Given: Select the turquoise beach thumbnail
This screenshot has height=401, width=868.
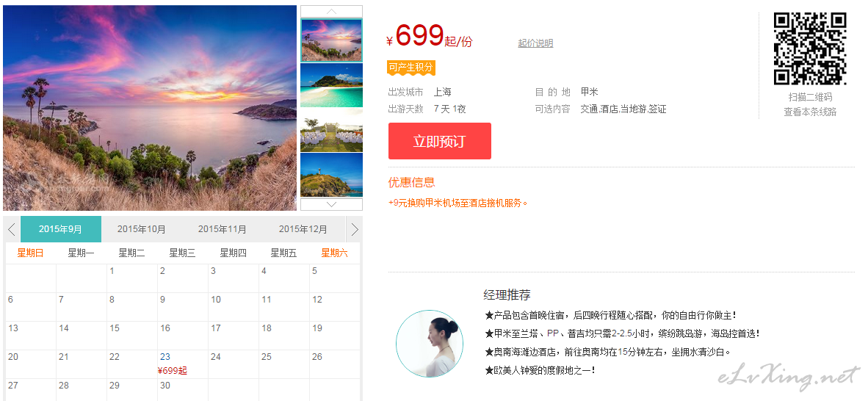Looking at the screenshot, I should click(332, 84).
